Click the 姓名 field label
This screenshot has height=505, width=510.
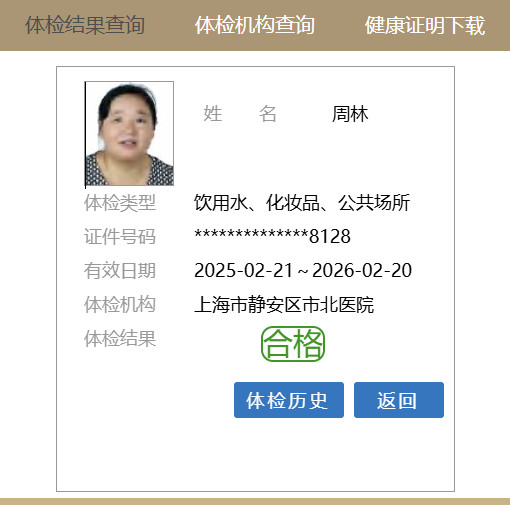pos(240,114)
